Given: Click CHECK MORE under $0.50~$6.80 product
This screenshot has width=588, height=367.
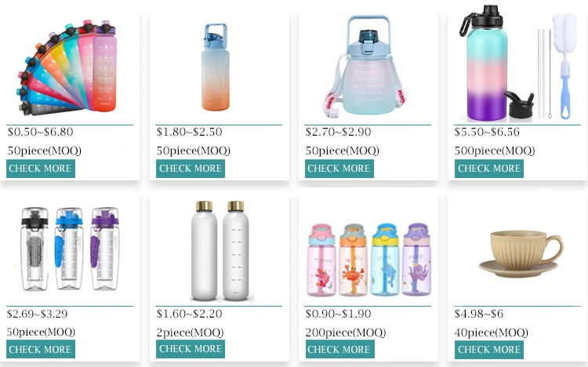Looking at the screenshot, I should tap(41, 169).
